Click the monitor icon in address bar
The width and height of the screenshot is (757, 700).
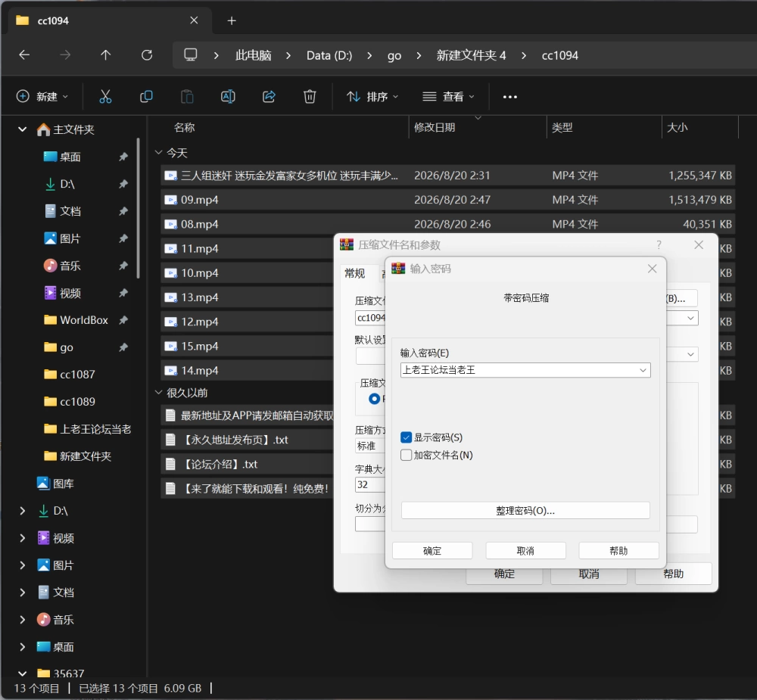(x=191, y=54)
